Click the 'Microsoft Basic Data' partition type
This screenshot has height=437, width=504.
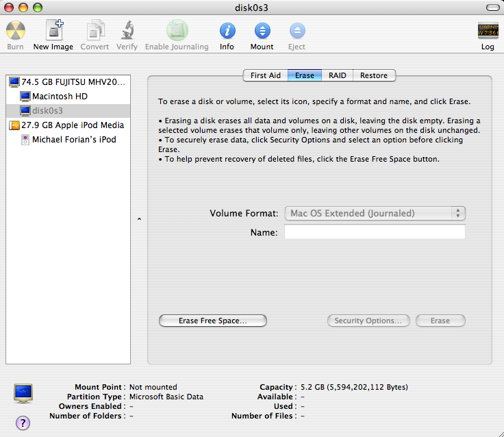(x=166, y=397)
